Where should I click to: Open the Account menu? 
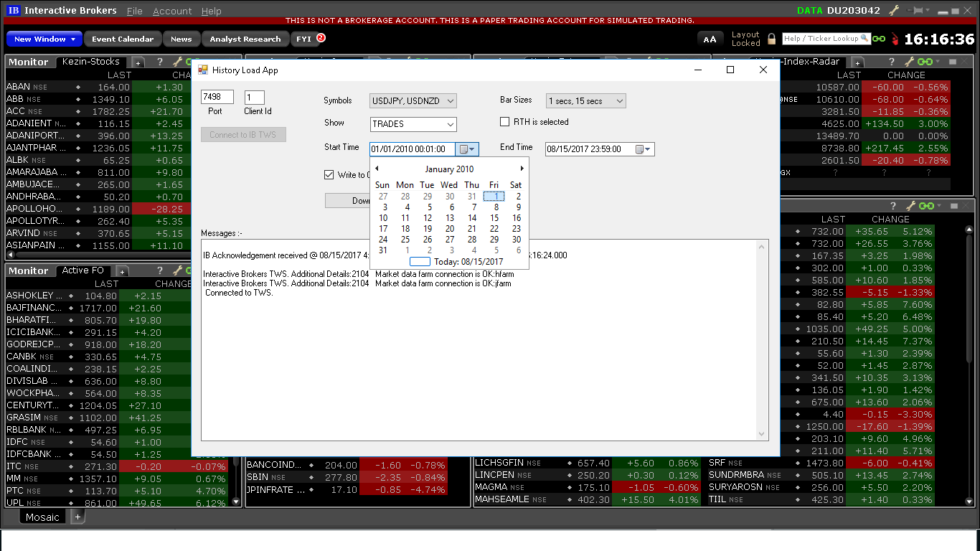(x=172, y=11)
